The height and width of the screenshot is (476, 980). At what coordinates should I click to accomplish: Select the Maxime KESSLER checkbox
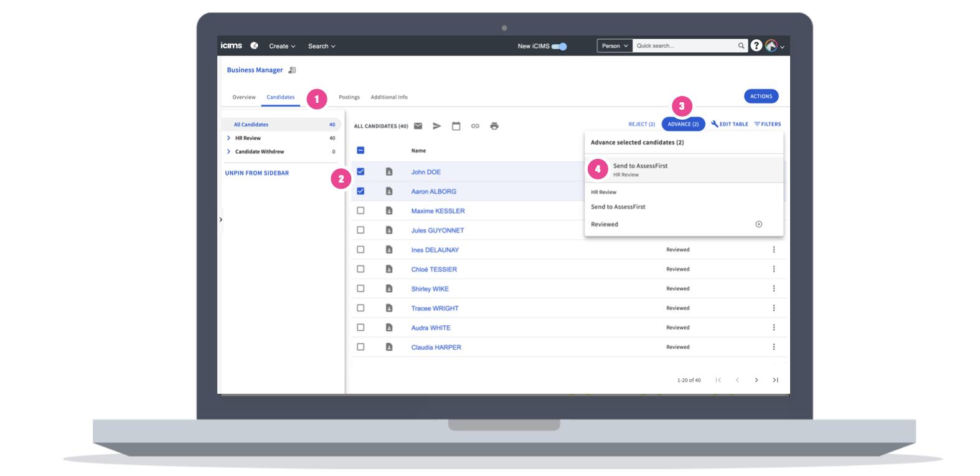tap(360, 211)
